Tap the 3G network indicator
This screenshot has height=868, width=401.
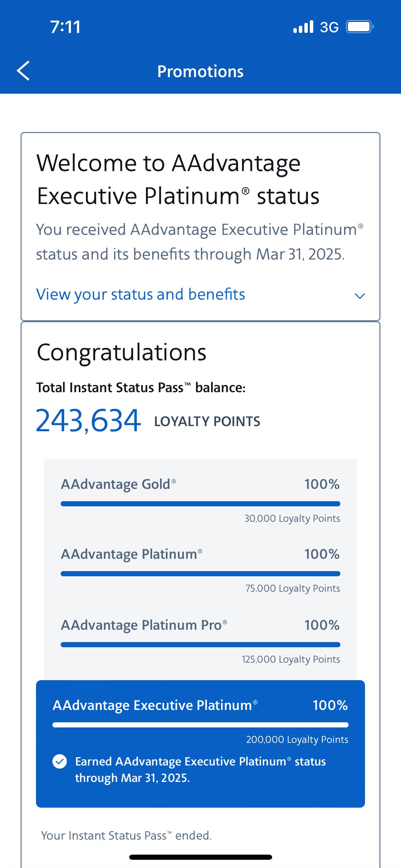328,26
